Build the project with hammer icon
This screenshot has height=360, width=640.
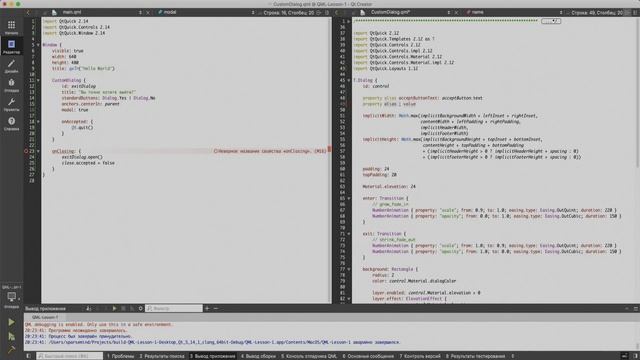[11, 349]
